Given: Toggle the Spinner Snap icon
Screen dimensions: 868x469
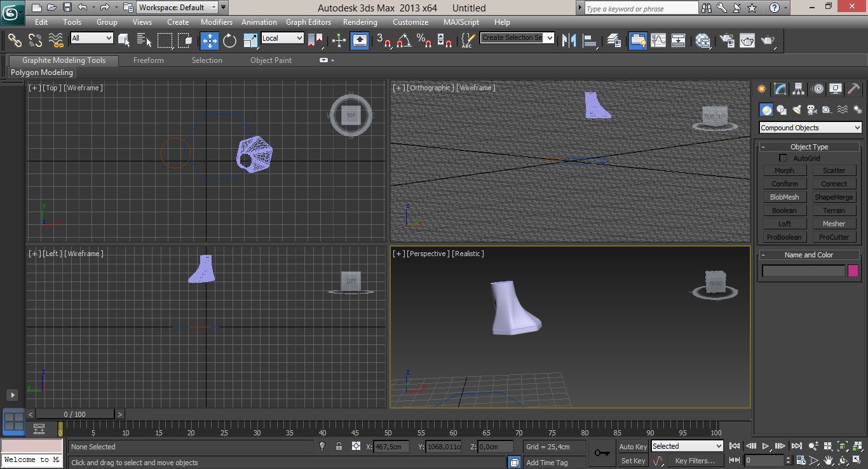Looking at the screenshot, I should click(445, 40).
